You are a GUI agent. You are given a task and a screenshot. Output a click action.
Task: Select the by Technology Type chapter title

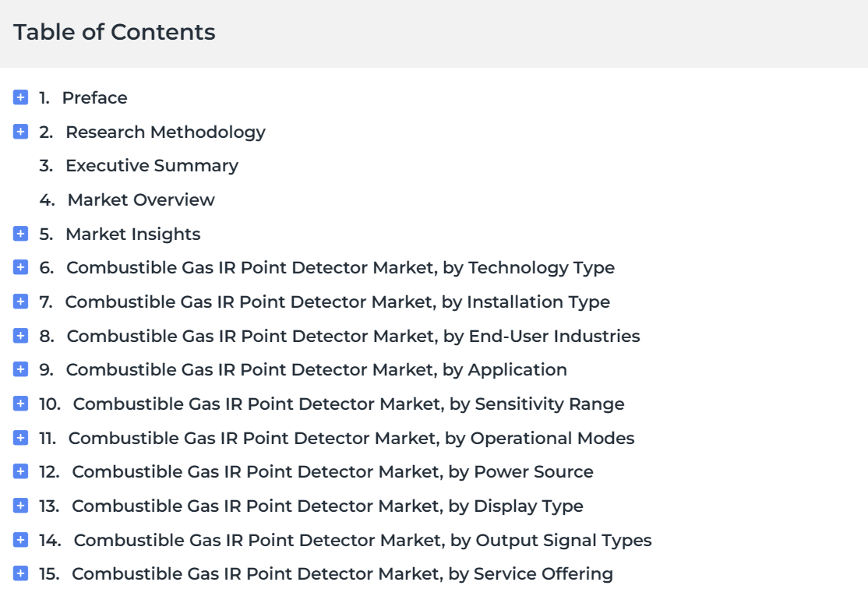pyautogui.click(x=340, y=268)
